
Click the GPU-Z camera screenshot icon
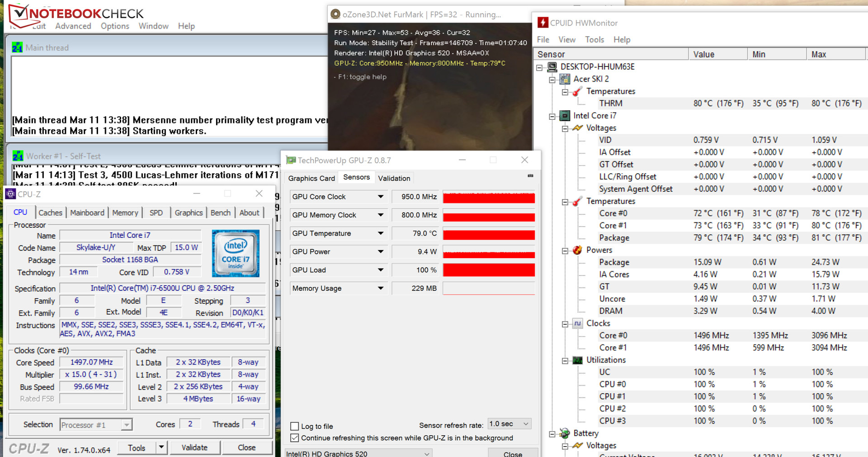(530, 176)
